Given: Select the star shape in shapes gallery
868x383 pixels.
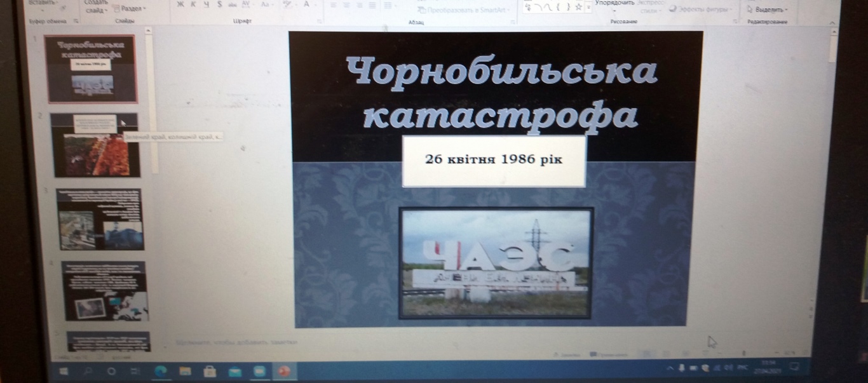Looking at the screenshot, I should tap(578, 6).
